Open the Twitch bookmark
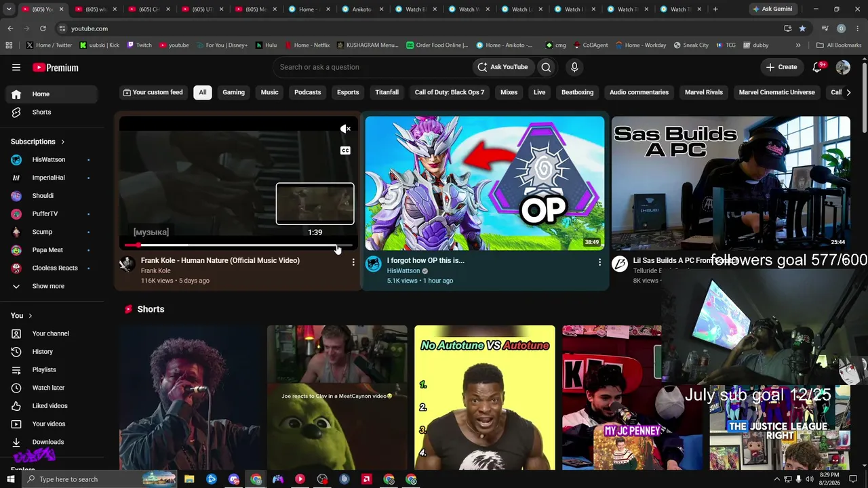The width and height of the screenshot is (868, 488). 138,45
